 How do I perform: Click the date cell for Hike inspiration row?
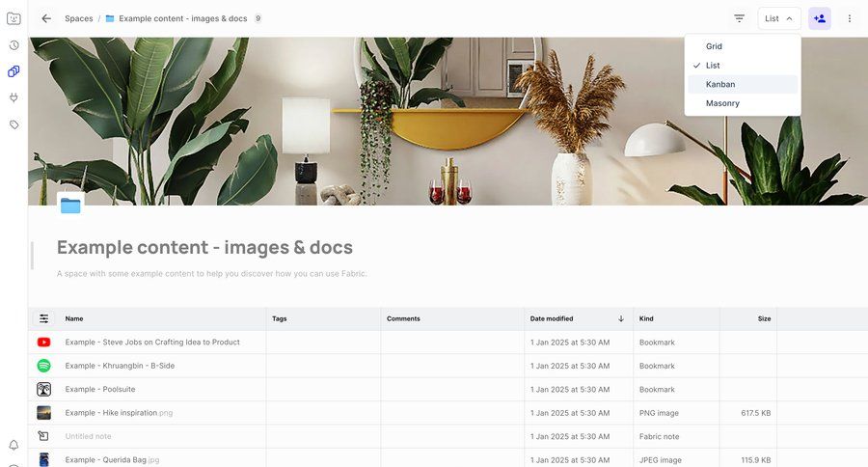point(570,413)
